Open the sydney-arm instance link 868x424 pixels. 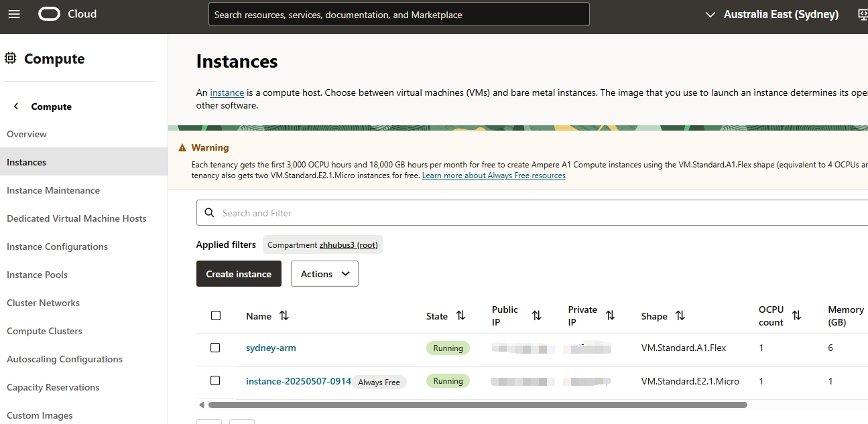pos(271,348)
